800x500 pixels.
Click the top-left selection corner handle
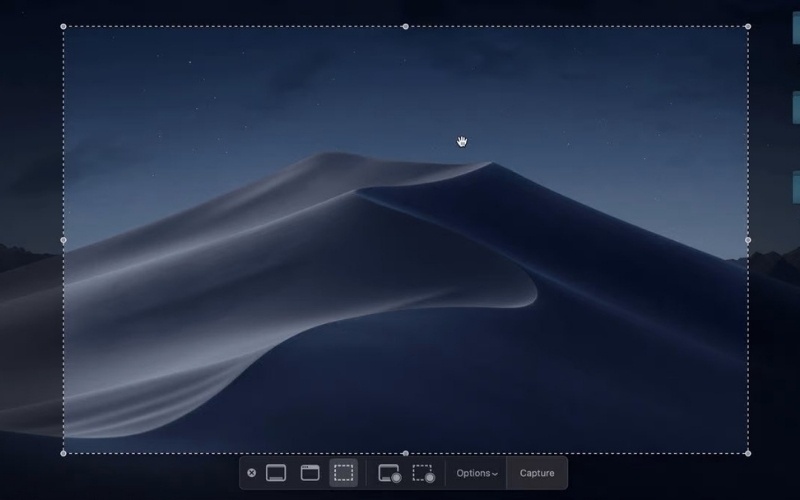click(x=64, y=27)
